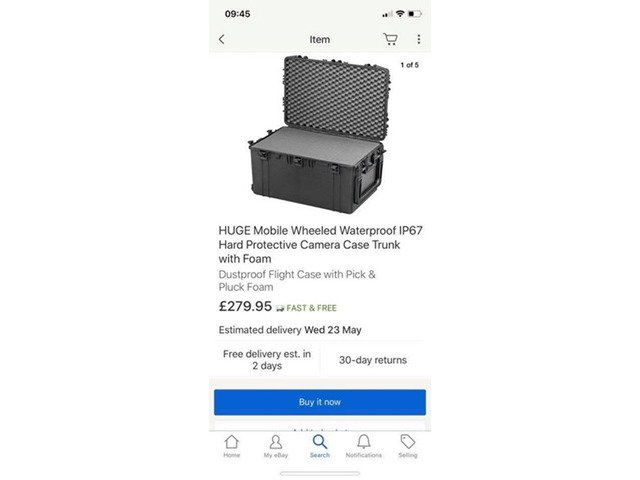
Task: Tap the battery status icon
Action: [x=414, y=14]
